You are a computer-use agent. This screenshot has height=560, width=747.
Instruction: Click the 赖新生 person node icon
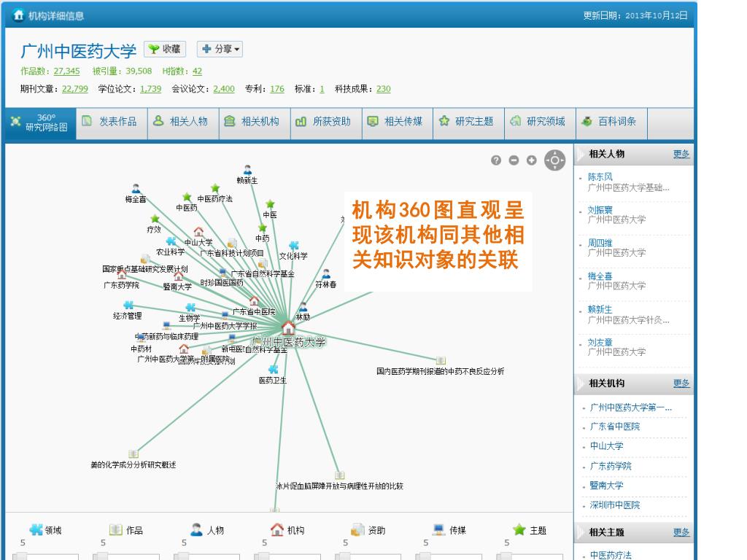pyautogui.click(x=248, y=170)
